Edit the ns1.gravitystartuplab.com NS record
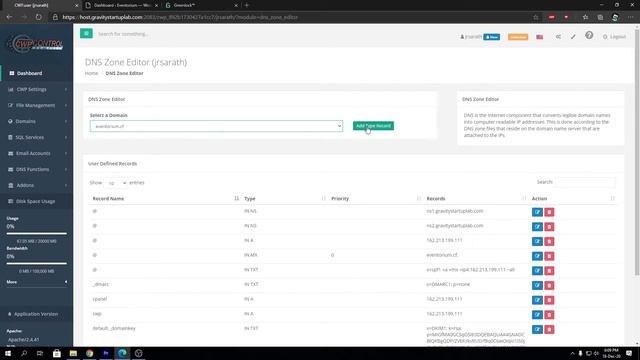640x360 pixels. pos(537,212)
